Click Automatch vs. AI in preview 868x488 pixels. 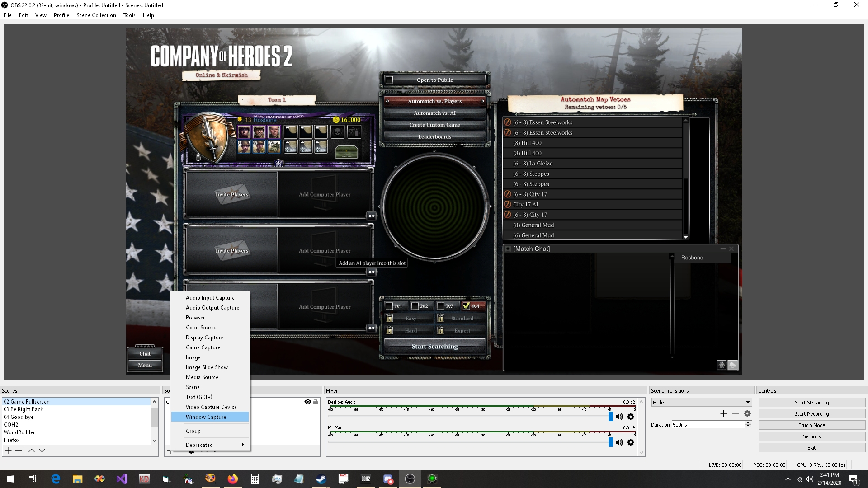[x=434, y=113]
